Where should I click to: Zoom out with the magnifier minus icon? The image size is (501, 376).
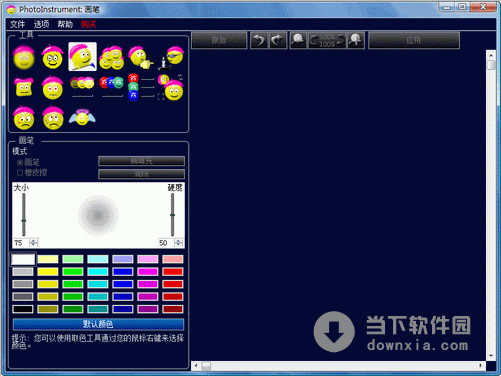[298, 40]
